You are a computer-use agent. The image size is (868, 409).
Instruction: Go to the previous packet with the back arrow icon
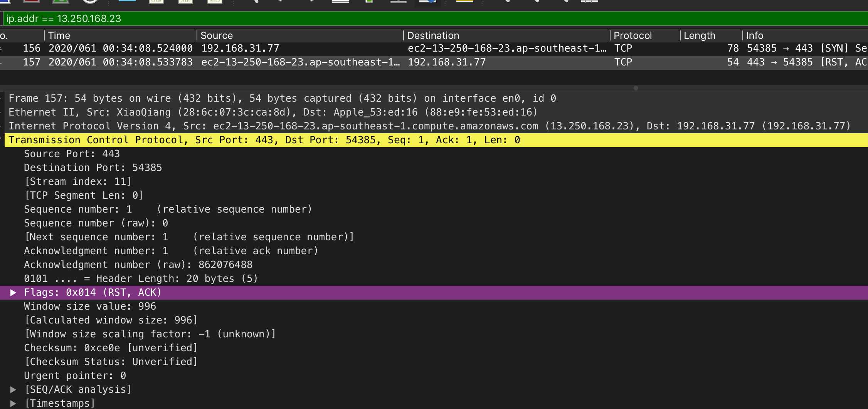[x=279, y=2]
